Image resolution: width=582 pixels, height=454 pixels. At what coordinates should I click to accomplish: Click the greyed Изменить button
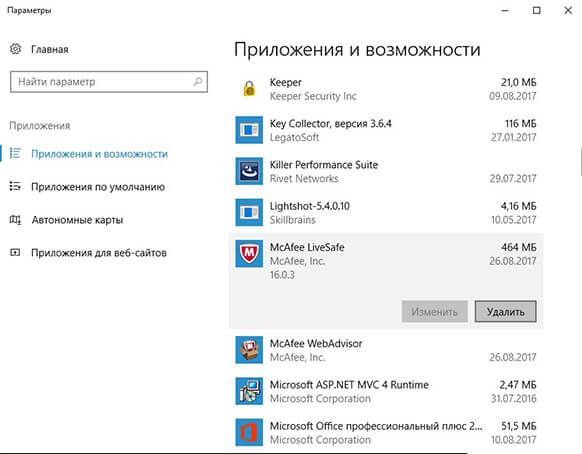click(x=434, y=311)
